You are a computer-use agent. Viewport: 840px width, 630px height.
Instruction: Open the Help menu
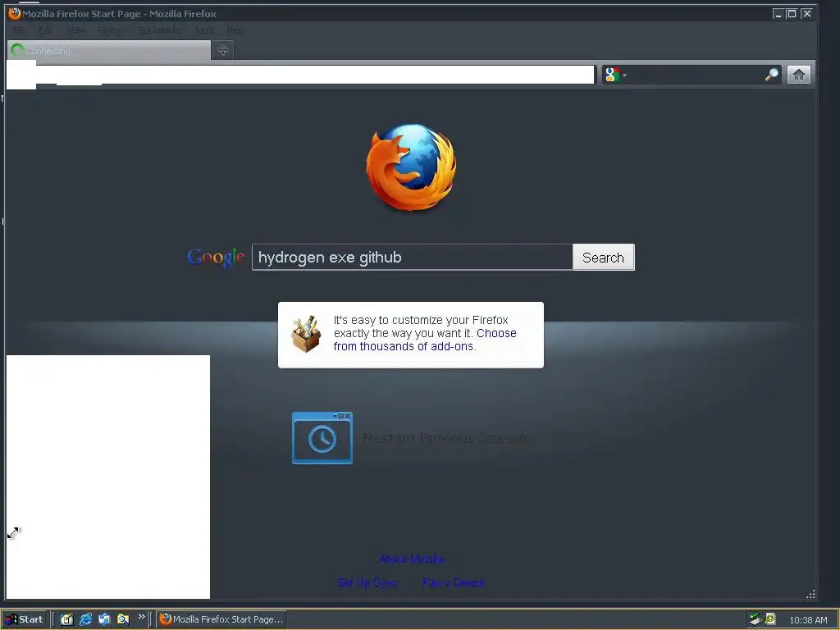[235, 30]
